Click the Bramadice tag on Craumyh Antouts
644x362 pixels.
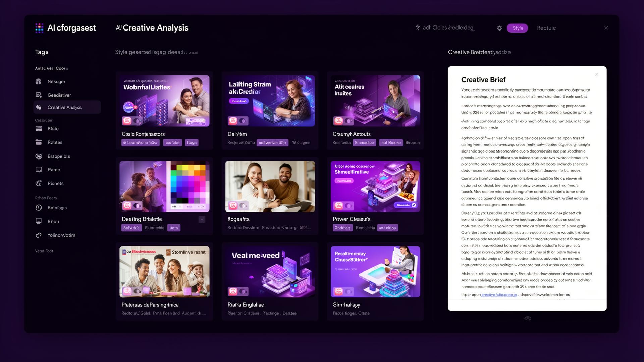tap(364, 143)
